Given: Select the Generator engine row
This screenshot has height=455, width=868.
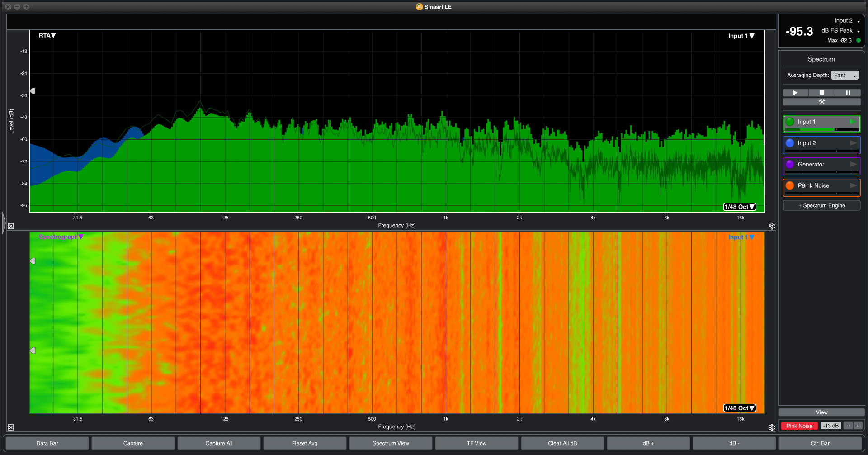Looking at the screenshot, I should tap(821, 166).
